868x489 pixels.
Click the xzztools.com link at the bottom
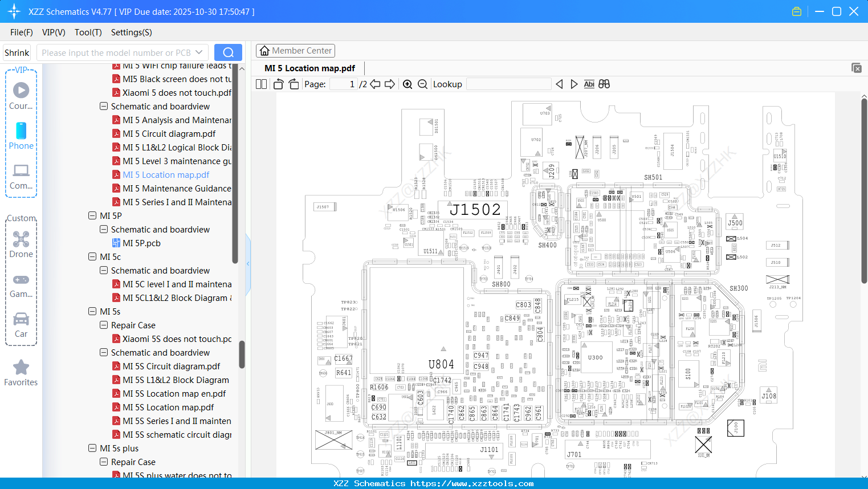pos(434,483)
